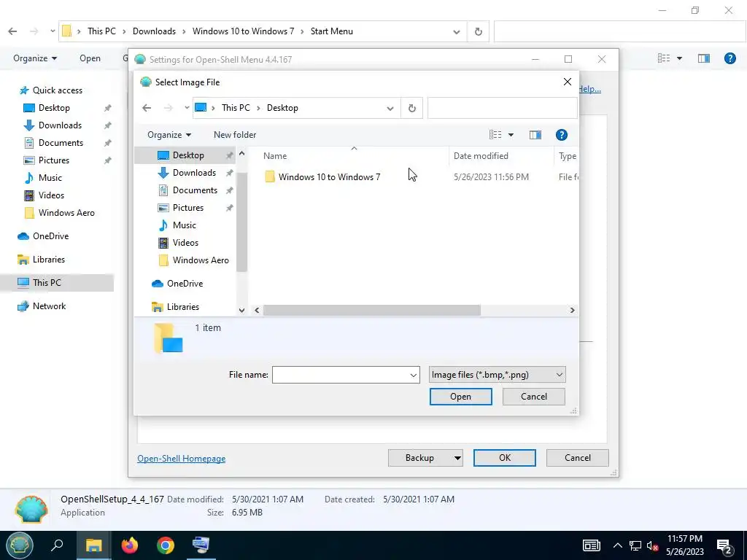Screen dimensions: 747x560
Task: Select Music in the dialog's navigation tree
Action: tap(185, 225)
